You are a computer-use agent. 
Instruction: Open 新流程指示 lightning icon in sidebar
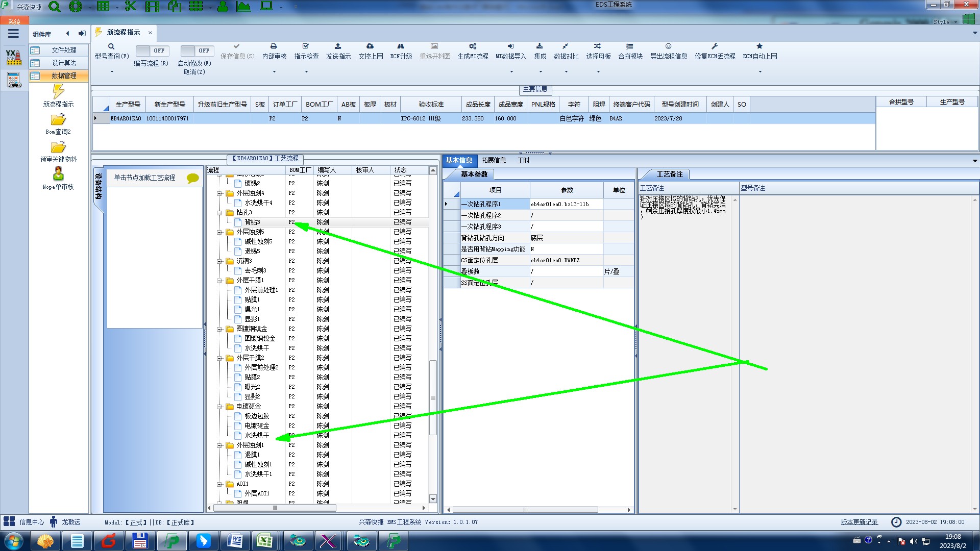coord(58,92)
